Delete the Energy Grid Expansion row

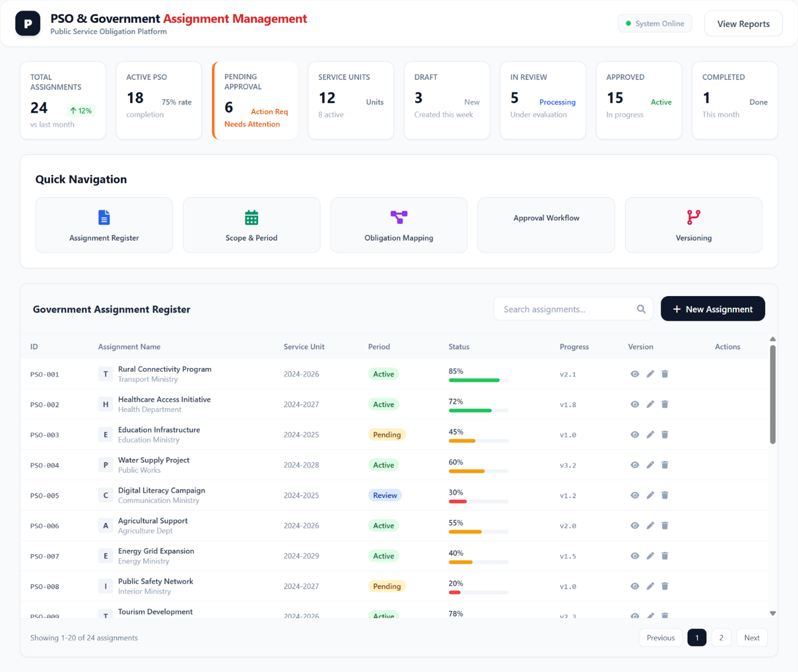tap(665, 556)
